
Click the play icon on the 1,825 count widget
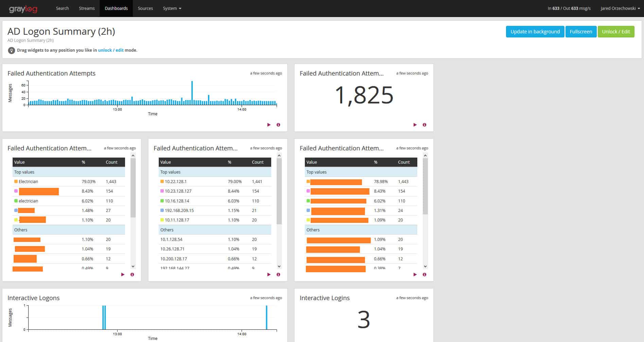[x=415, y=125]
